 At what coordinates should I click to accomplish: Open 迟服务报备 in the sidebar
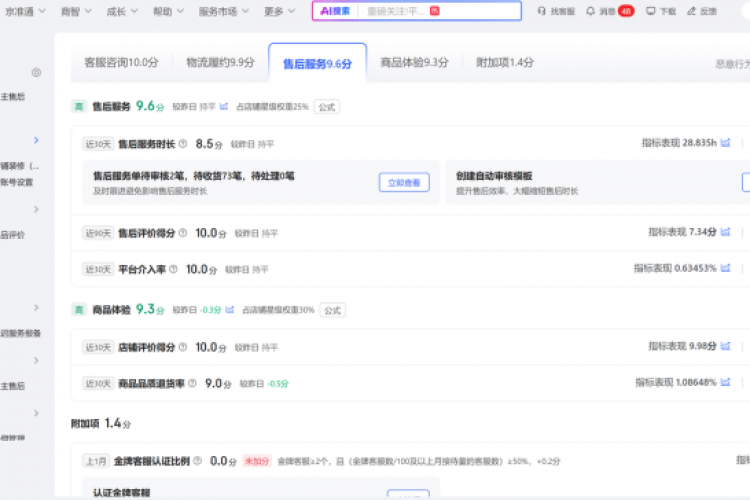coord(21,333)
